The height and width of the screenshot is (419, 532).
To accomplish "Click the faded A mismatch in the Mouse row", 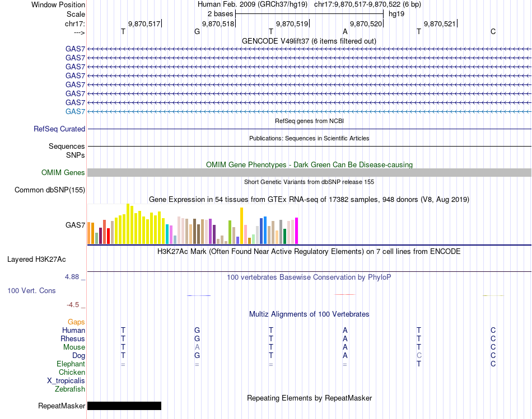I will tap(197, 347).
